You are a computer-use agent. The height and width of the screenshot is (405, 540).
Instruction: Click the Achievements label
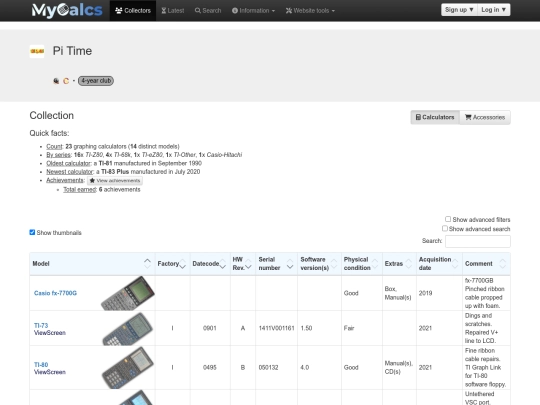(65, 180)
